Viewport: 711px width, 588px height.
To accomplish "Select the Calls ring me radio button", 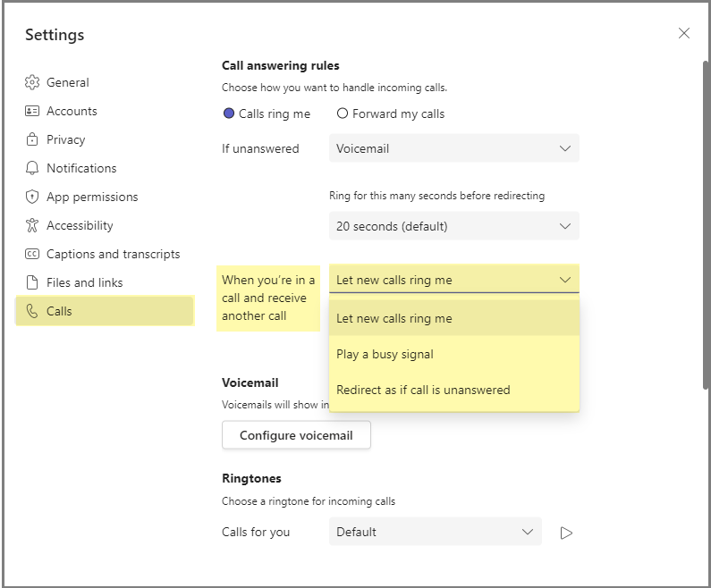I will [x=229, y=113].
